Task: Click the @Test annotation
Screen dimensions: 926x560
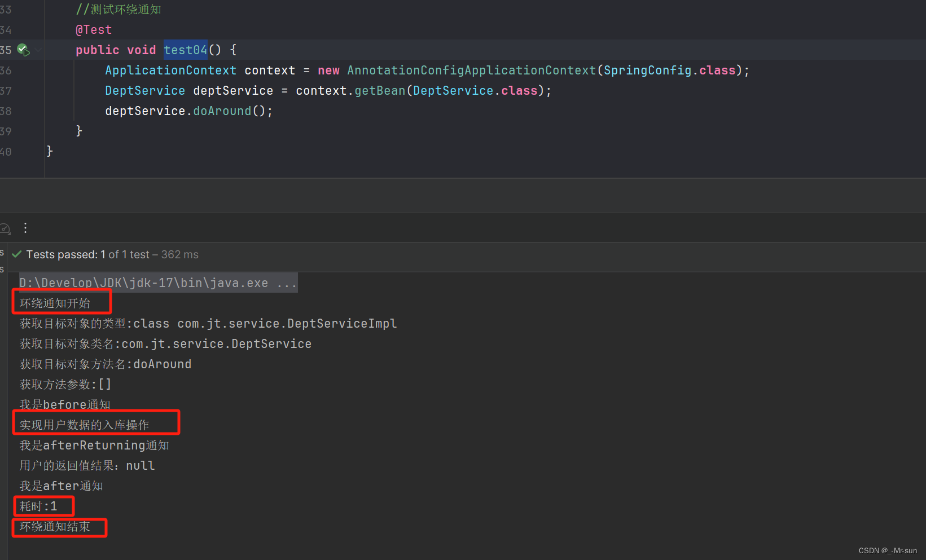Action: (94, 30)
